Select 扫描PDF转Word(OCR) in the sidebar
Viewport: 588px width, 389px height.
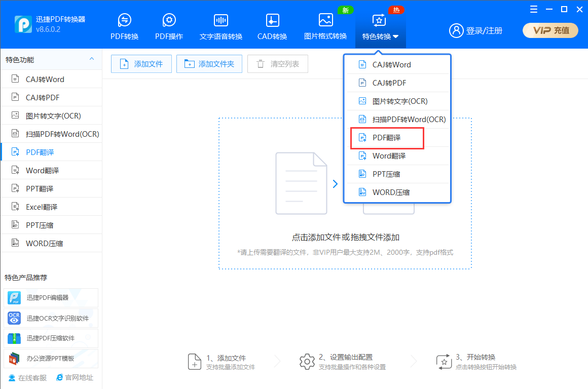[51, 134]
